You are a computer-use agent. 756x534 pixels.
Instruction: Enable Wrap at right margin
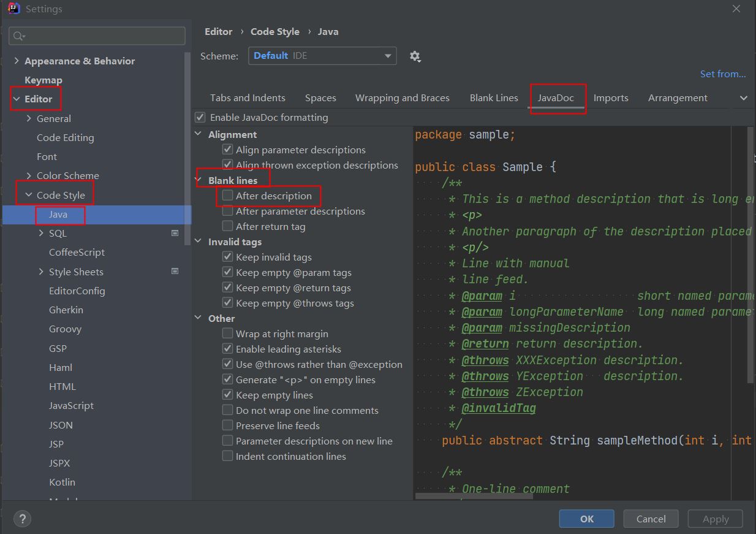pyautogui.click(x=228, y=334)
